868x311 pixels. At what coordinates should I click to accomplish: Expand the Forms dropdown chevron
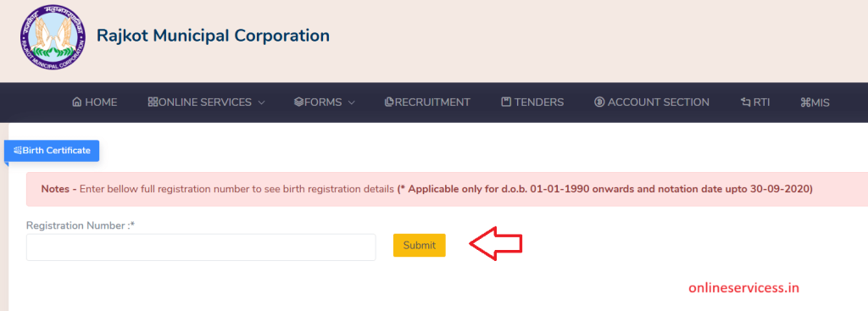351,103
